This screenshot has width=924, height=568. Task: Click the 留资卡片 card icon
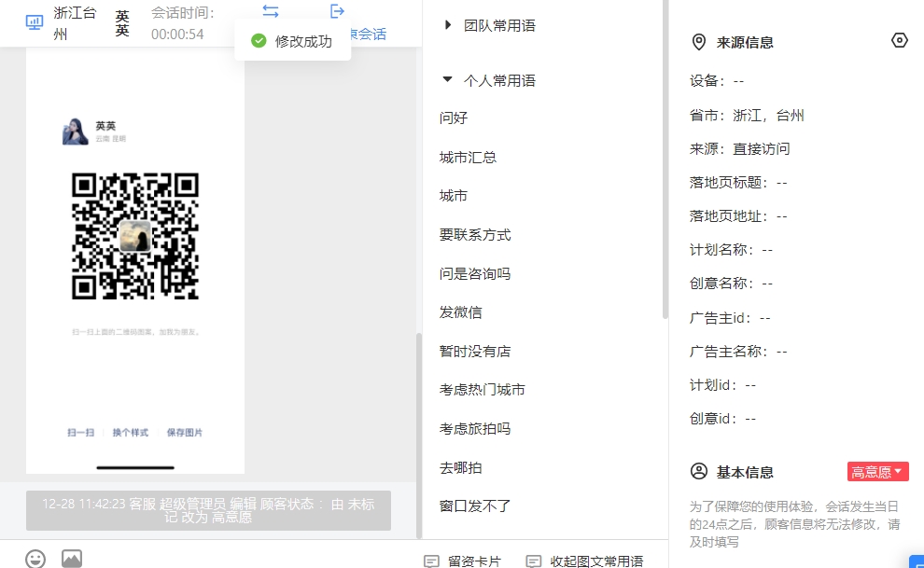[x=431, y=561]
